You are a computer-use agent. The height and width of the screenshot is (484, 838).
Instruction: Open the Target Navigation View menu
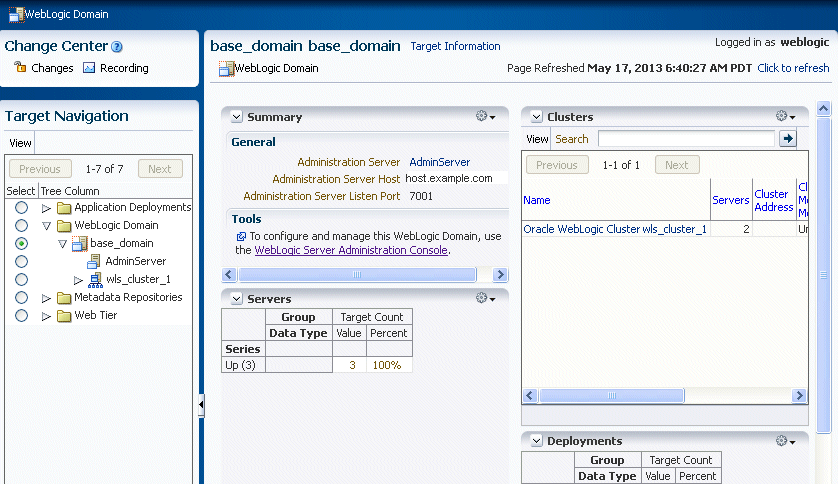(20, 143)
